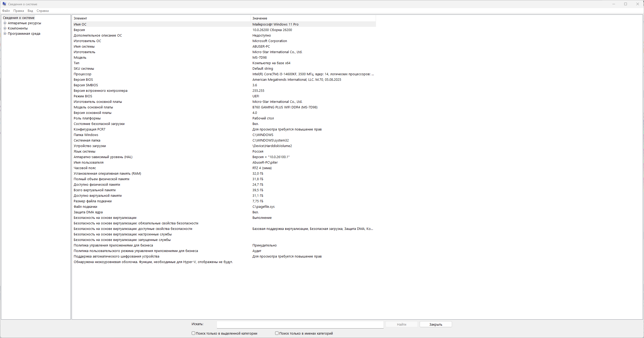Select the Аппаратные ресурсы tree label
644x338 pixels.
(24, 23)
